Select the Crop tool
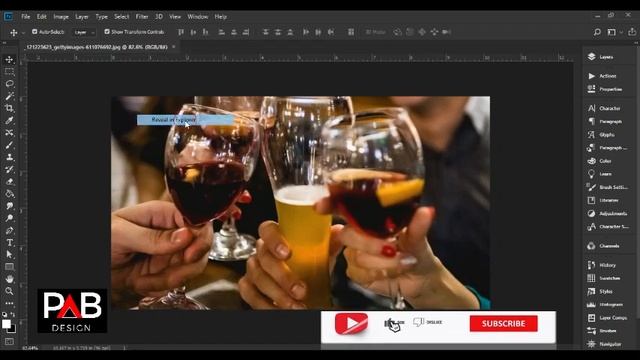The image size is (640, 360). click(9, 108)
